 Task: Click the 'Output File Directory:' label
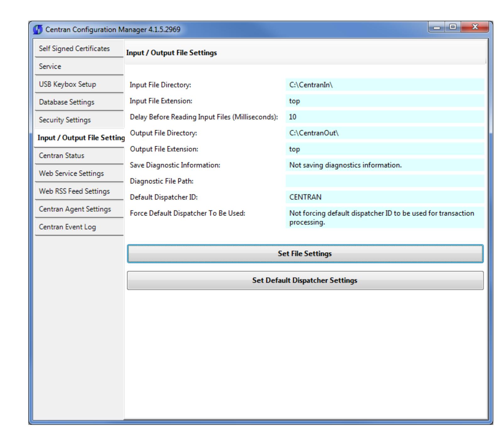point(164,133)
